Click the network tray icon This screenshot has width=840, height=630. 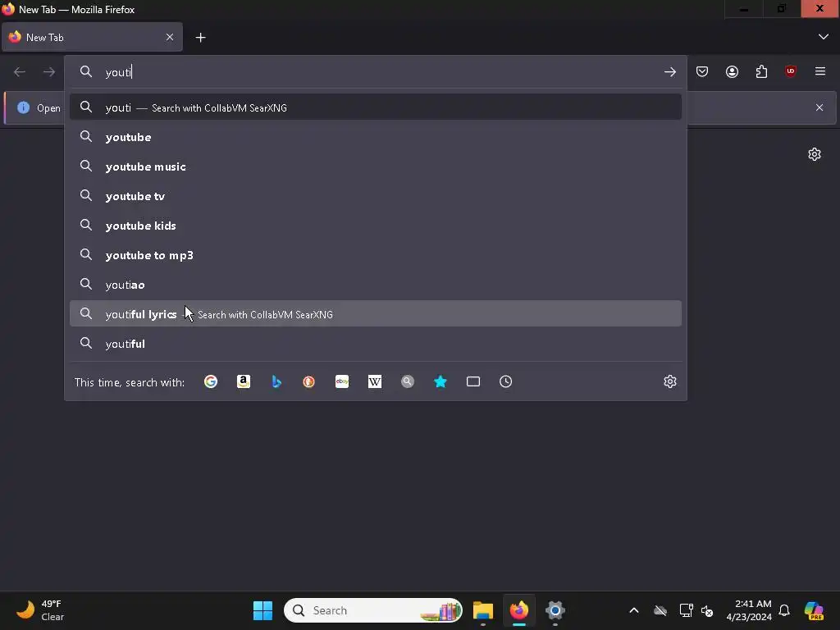(x=686, y=610)
